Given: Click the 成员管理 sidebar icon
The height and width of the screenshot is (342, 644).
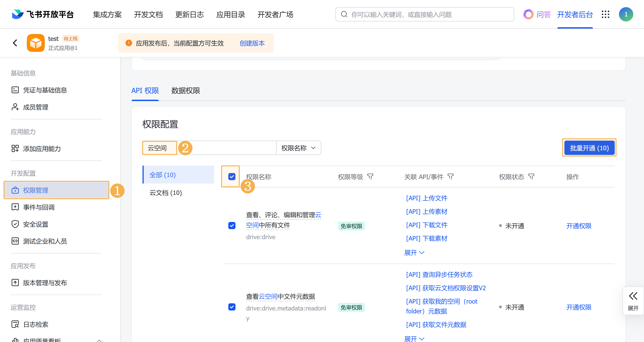Looking at the screenshot, I should click(15, 107).
